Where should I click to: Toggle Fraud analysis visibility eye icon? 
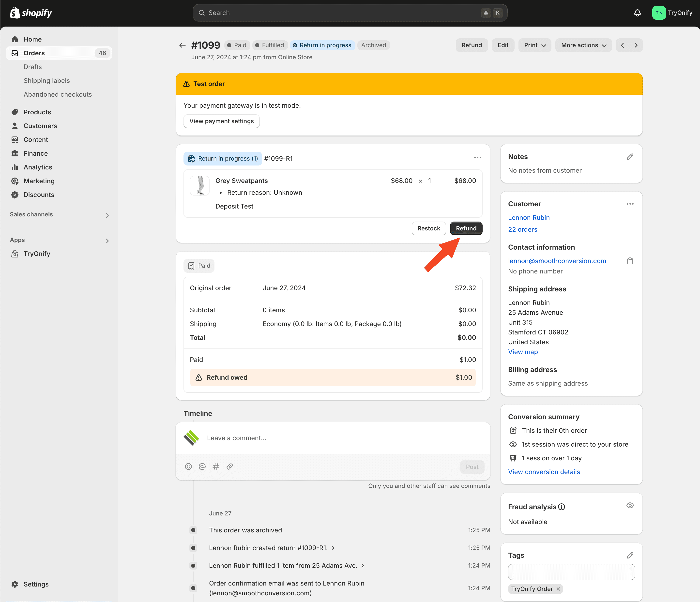[x=630, y=505]
